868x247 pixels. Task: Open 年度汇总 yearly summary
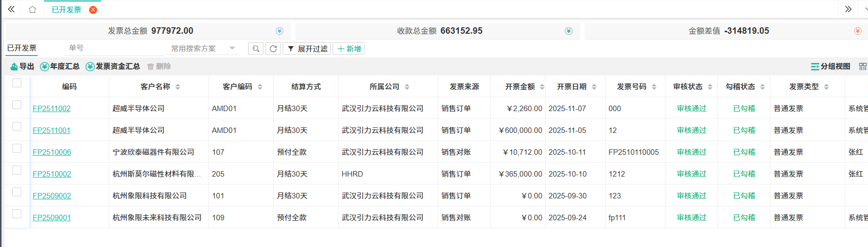tap(60, 66)
